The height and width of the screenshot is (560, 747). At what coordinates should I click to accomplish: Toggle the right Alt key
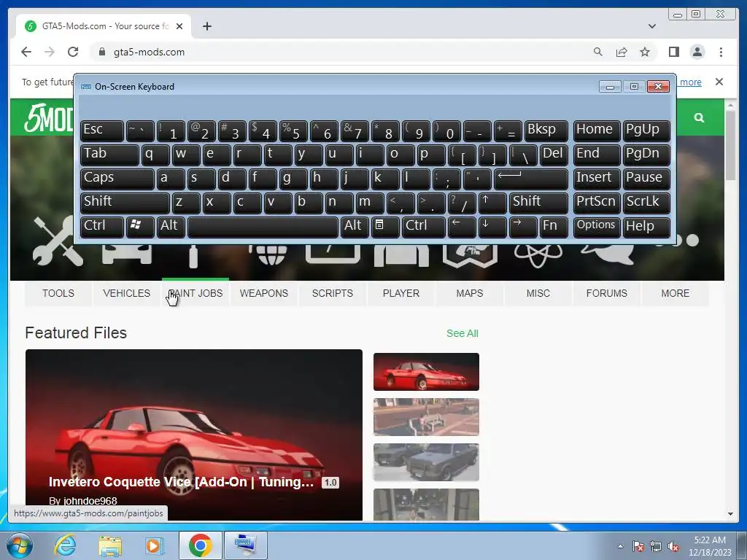point(355,226)
